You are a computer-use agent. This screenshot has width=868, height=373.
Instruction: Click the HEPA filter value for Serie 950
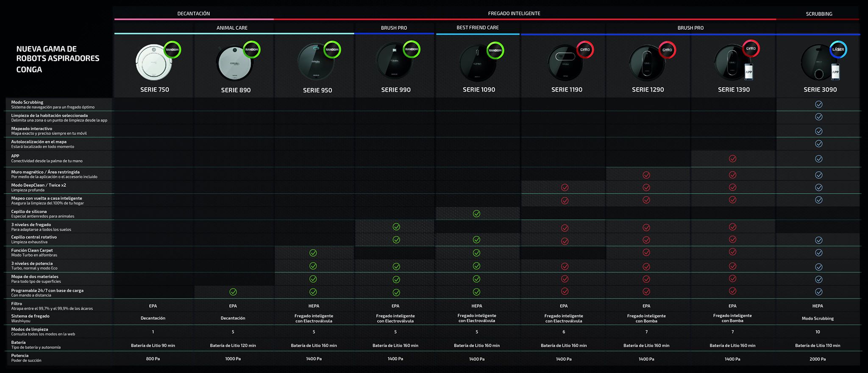click(314, 306)
